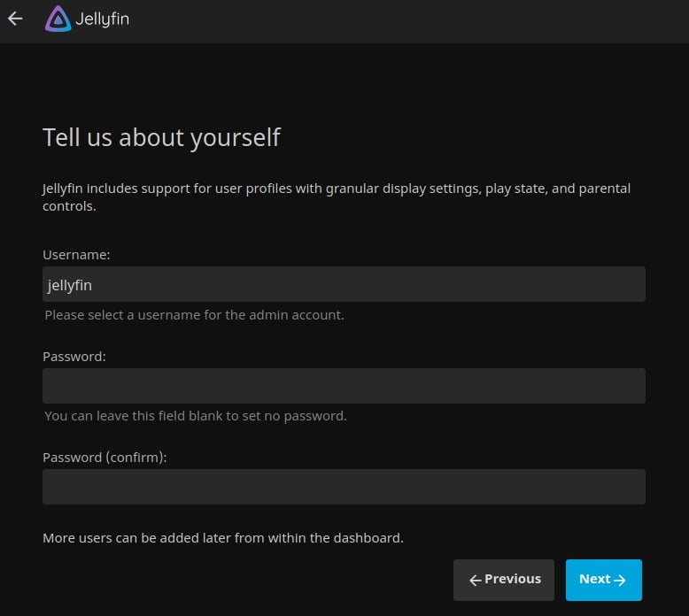Click the 'More users can be added' note
This screenshot has height=616, width=689.
tap(222, 537)
